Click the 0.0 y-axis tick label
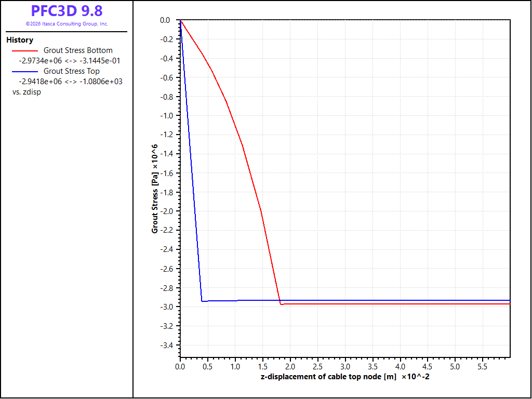The height and width of the screenshot is (399, 532). click(165, 20)
